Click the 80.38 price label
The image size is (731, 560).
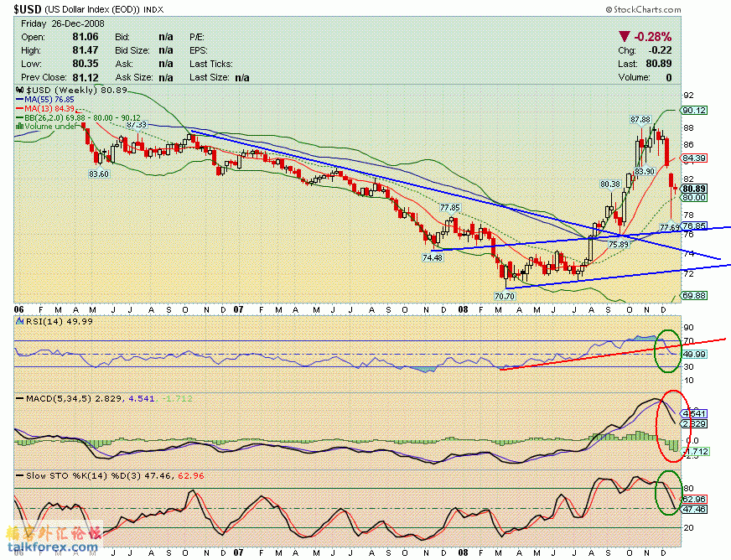(610, 184)
